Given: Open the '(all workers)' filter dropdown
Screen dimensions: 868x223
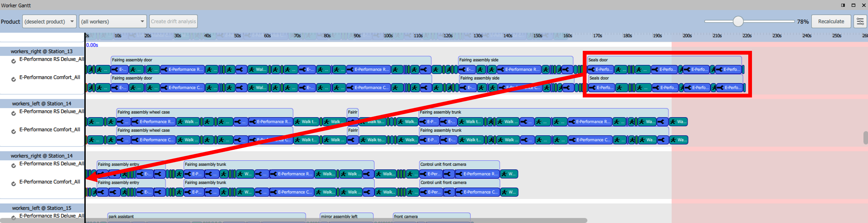Looking at the screenshot, I should [x=113, y=22].
